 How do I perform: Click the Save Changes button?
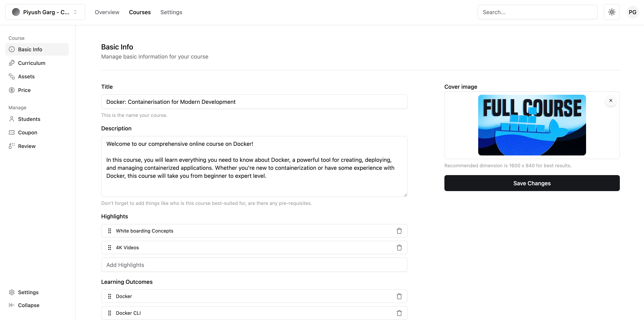532,183
